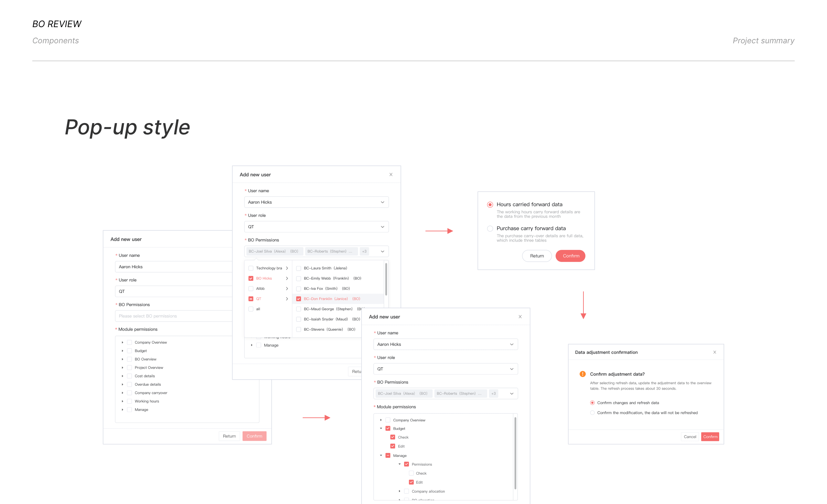Open User name dropdown in cascader dialog

pos(317,202)
